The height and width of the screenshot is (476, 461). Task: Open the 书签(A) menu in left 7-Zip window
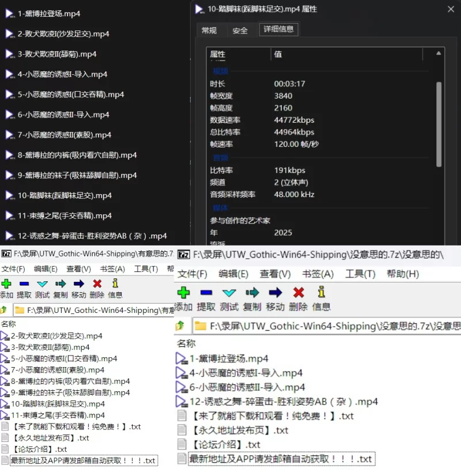112,269
